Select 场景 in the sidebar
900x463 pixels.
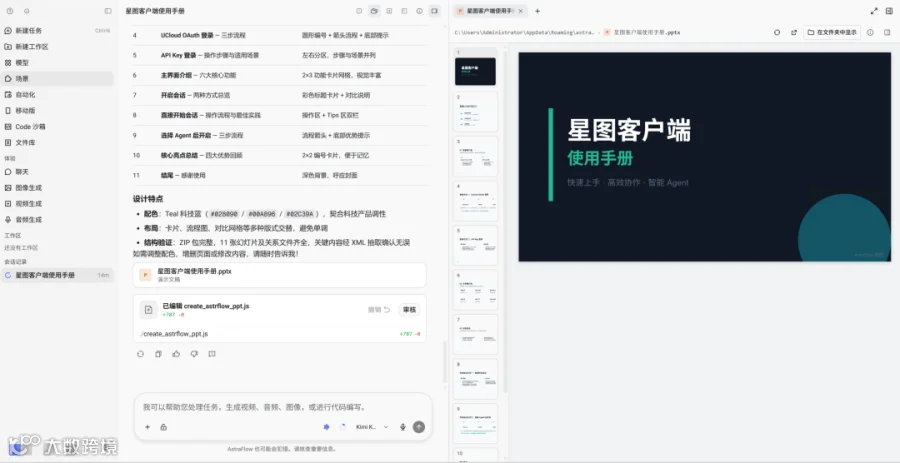pos(57,79)
